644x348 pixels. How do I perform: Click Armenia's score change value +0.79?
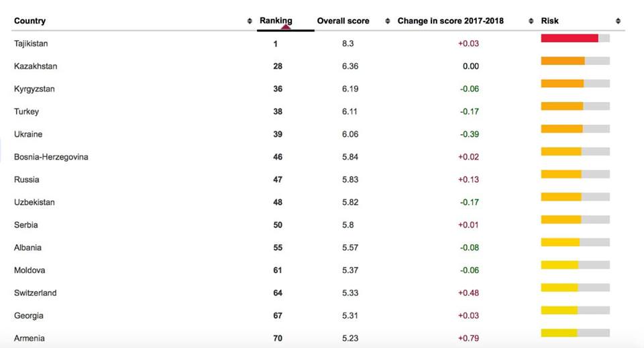tap(469, 339)
